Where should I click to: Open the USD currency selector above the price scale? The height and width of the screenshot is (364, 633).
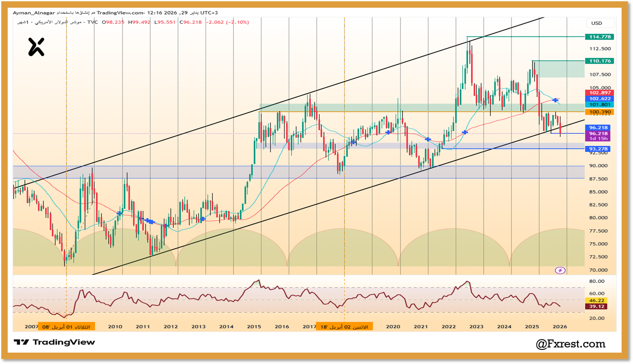600,23
